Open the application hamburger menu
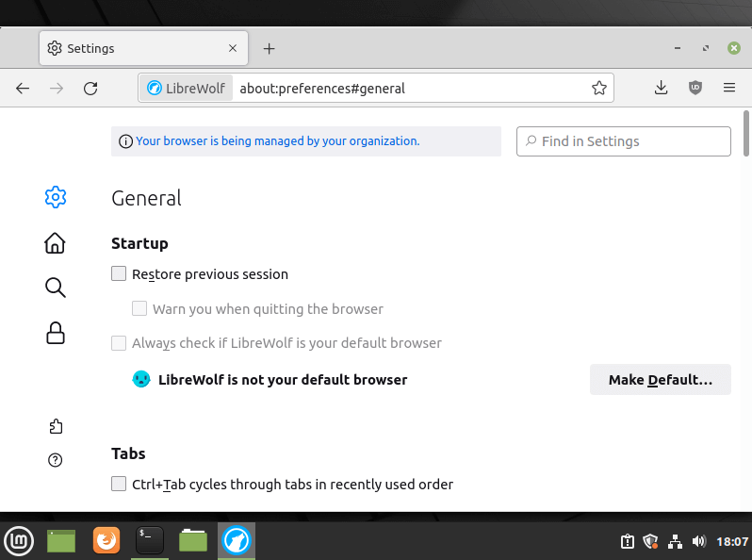The image size is (752, 560). tap(728, 88)
